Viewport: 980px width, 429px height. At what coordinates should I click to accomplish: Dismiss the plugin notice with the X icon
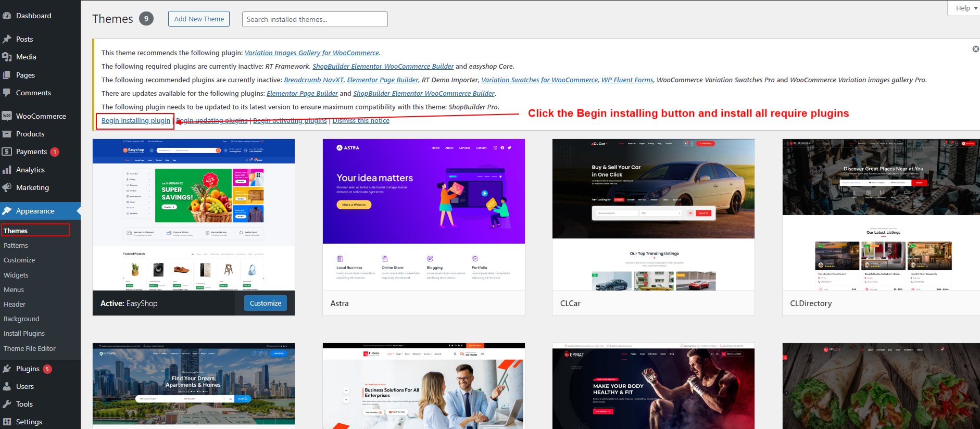976,49
